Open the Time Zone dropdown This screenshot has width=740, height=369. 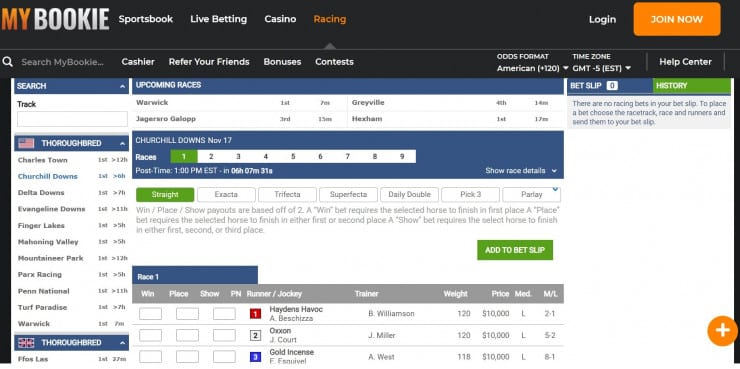click(x=602, y=68)
